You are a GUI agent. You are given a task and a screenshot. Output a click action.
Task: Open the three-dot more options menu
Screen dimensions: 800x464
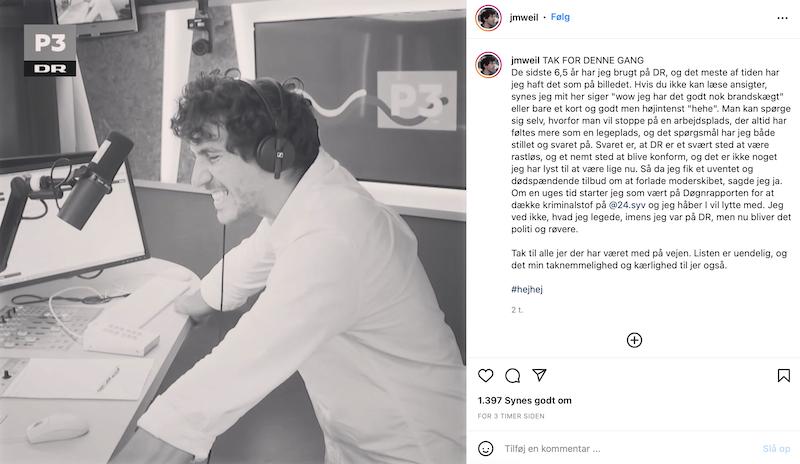point(782,18)
